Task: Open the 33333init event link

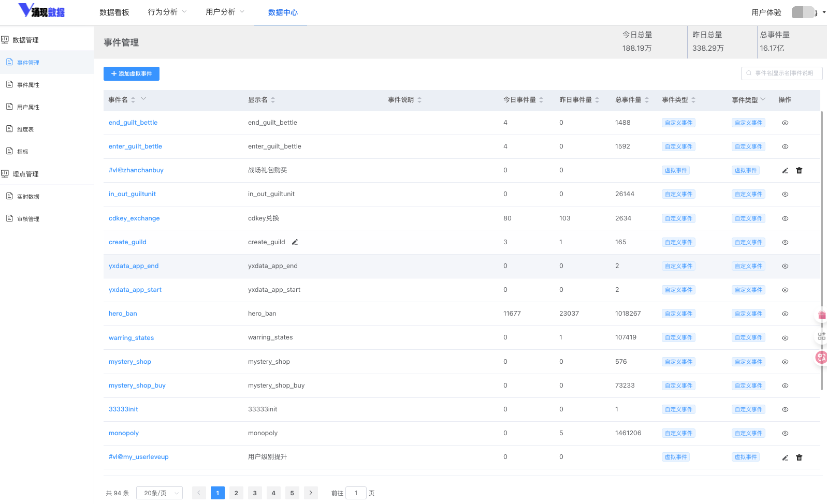Action: click(x=123, y=409)
